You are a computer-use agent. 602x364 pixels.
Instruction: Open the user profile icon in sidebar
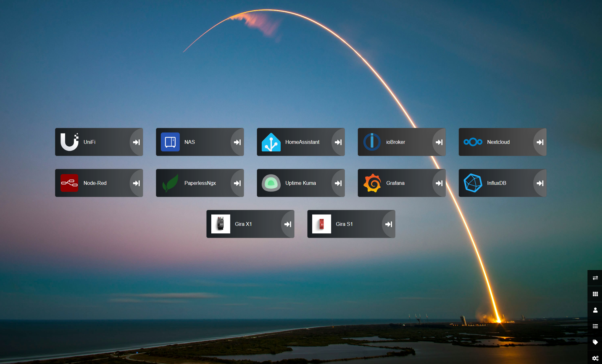coord(595,310)
